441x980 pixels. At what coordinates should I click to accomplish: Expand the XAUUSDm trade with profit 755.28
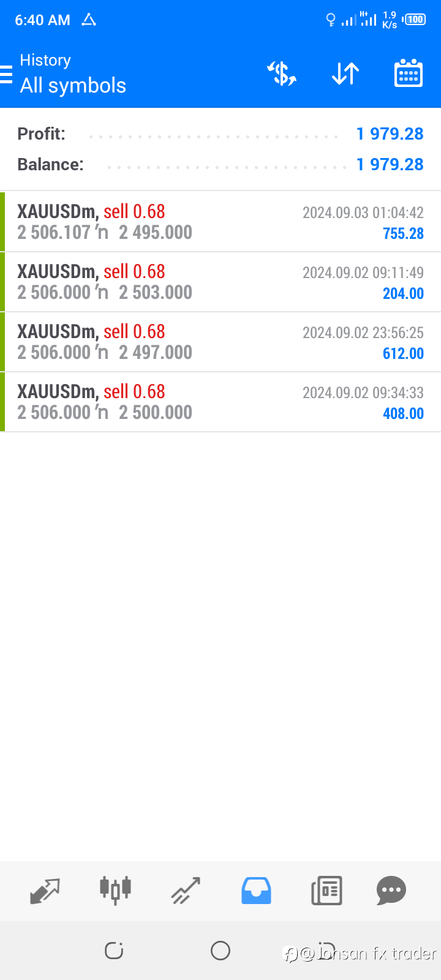pyautogui.click(x=221, y=222)
